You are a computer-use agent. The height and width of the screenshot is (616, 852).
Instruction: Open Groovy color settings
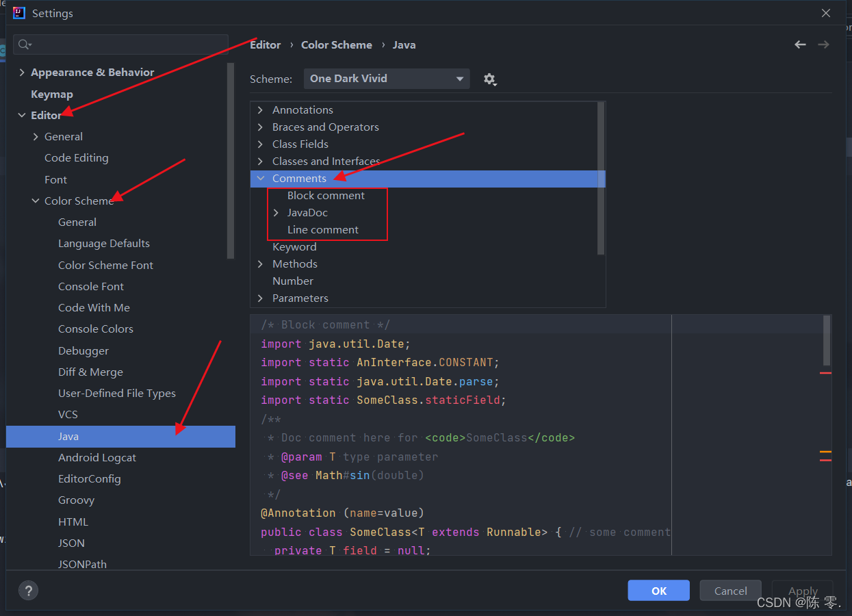point(76,500)
